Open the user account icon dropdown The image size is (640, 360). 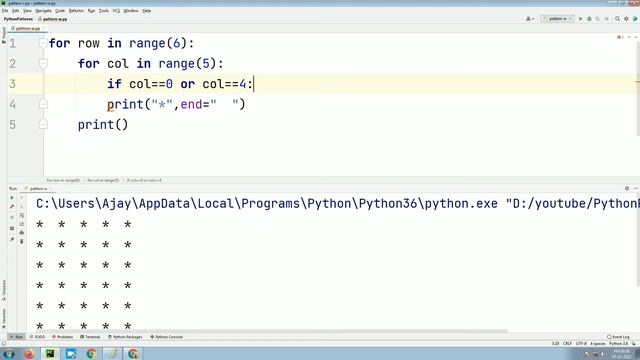529,19
